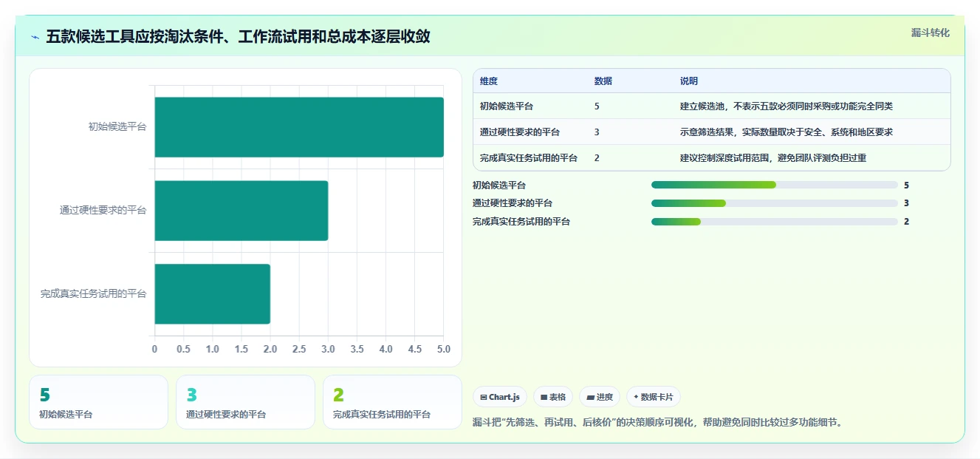Select table cell 通过硬性要求的平台
Viewport: 980px width, 459px height.
[x=520, y=132]
